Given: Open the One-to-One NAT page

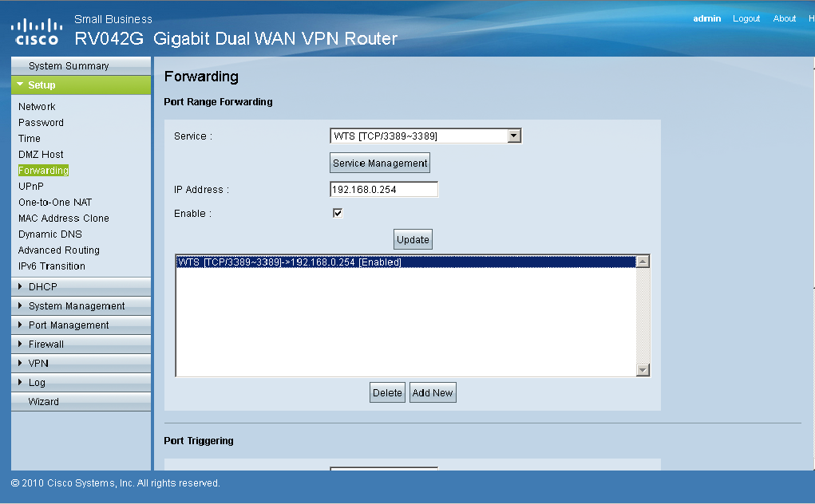Looking at the screenshot, I should point(55,203).
